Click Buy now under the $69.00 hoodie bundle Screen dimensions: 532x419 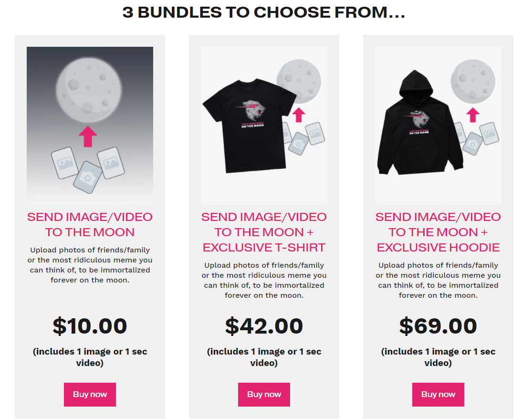tap(438, 394)
